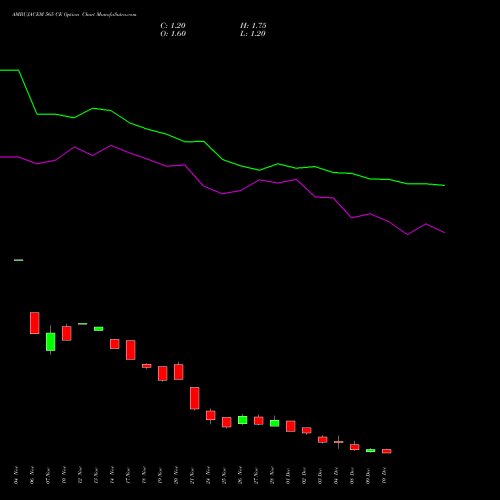
Task: Select the red 20 Nov candlestick
Action: tap(179, 371)
